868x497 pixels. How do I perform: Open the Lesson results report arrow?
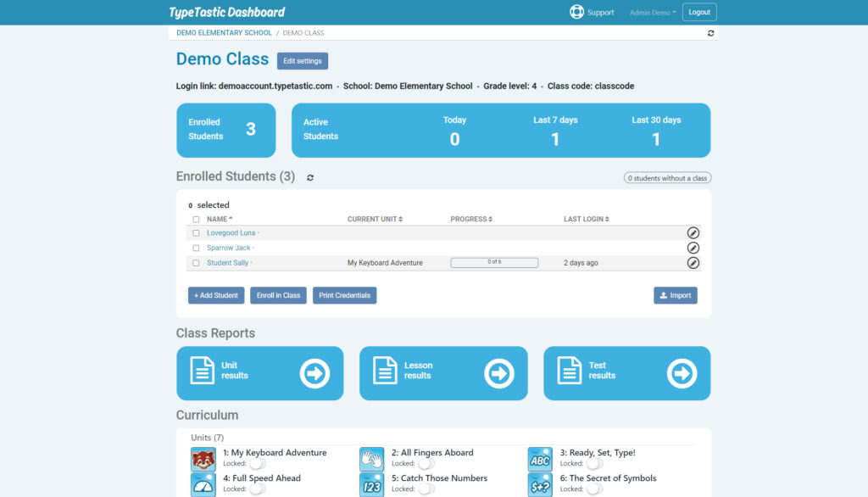pos(498,373)
